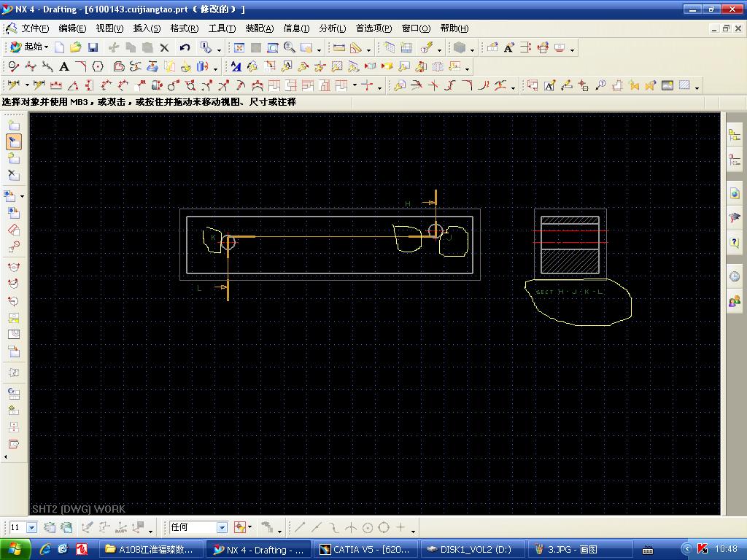Toggle the snap endpoint line icon
This screenshot has width=747, height=560.
click(300, 527)
